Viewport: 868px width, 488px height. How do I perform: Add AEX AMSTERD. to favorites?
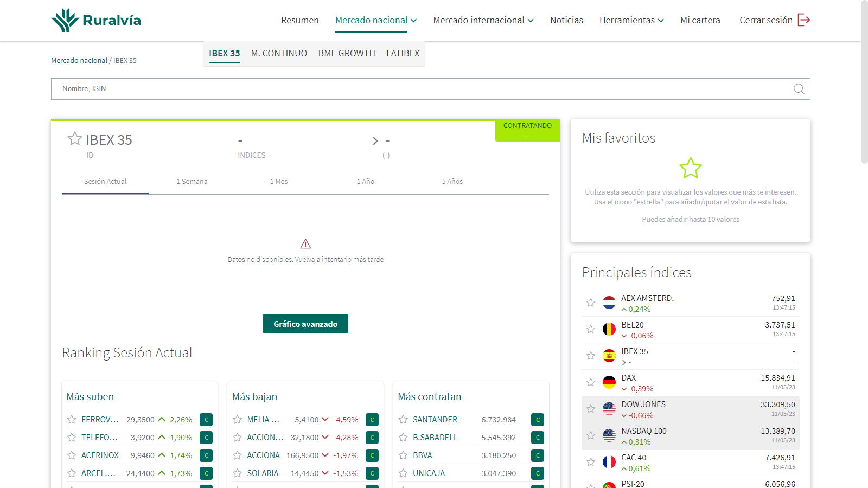pyautogui.click(x=591, y=303)
